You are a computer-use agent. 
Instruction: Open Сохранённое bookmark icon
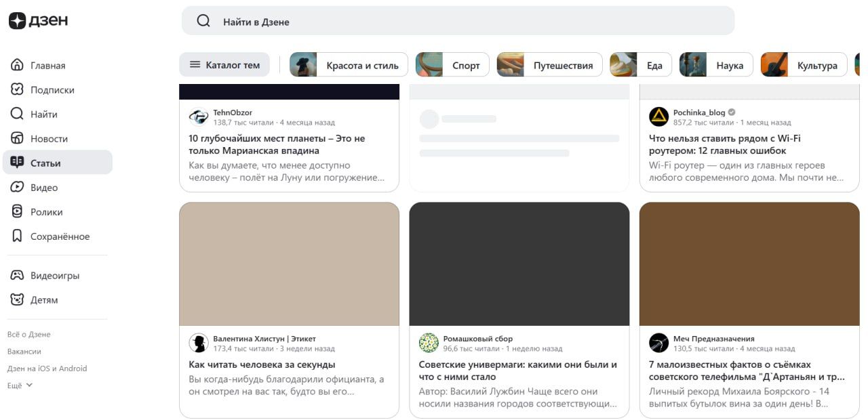pos(18,236)
